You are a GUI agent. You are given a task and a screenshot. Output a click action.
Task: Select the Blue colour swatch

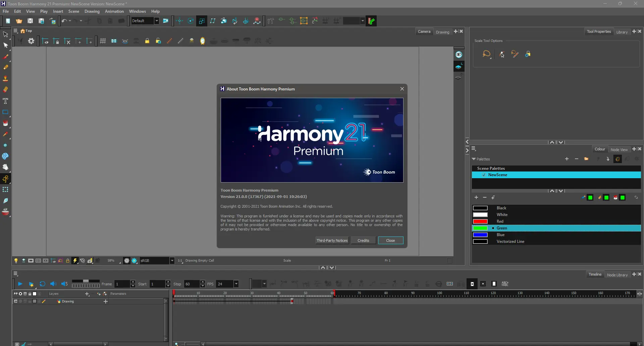(480, 235)
